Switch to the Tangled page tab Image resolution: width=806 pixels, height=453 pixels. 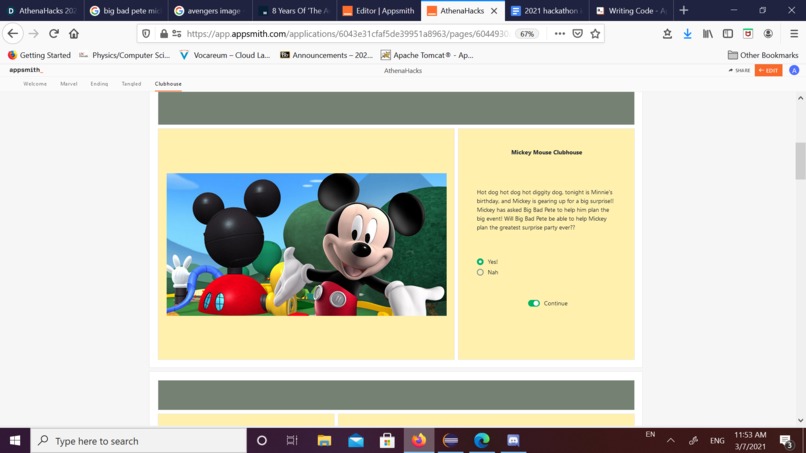(x=131, y=84)
